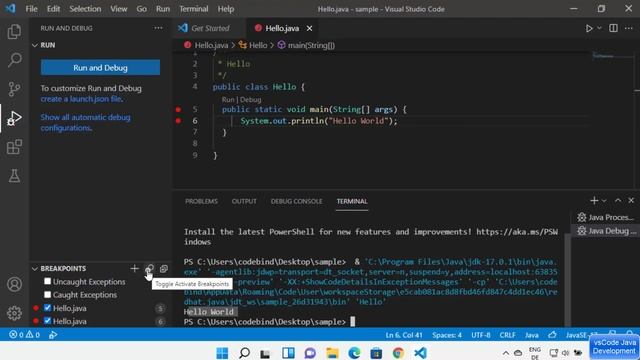Uncheck Hello.java line 5 breakpoint

tap(47, 308)
